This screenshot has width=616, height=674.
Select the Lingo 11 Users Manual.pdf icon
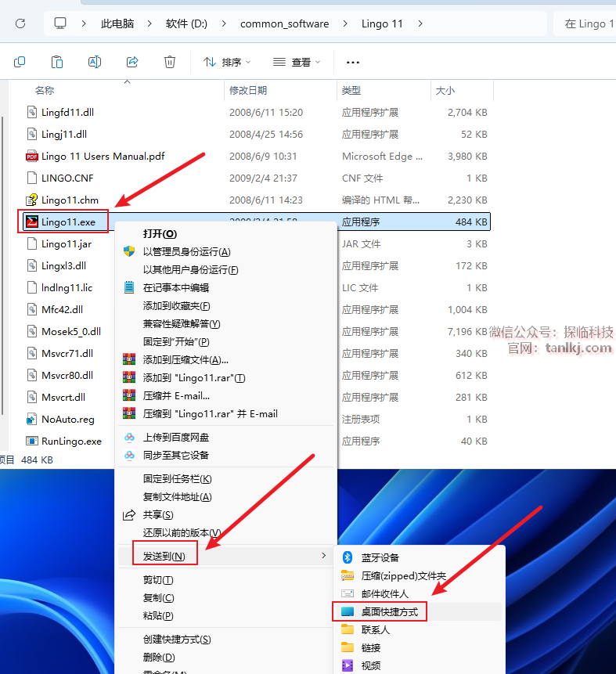pyautogui.click(x=32, y=156)
